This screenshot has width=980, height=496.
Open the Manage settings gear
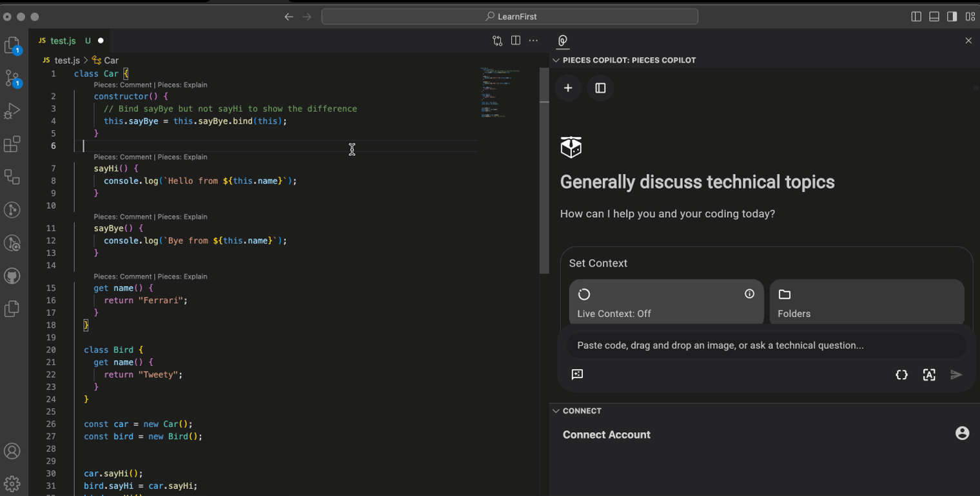12,483
